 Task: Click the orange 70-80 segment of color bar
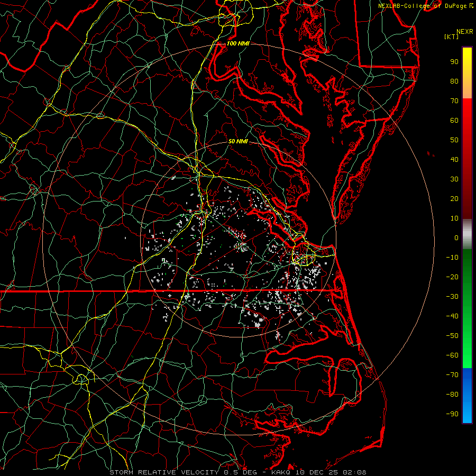467,90
